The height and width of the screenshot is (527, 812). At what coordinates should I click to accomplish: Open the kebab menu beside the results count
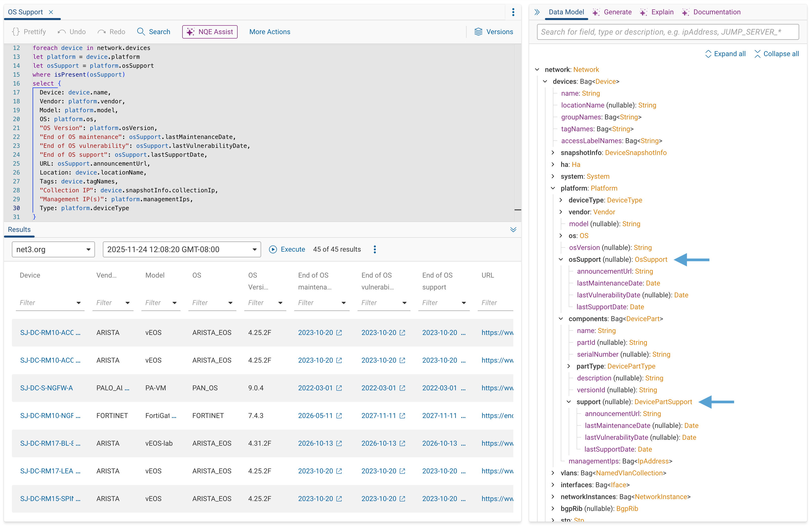click(x=375, y=249)
